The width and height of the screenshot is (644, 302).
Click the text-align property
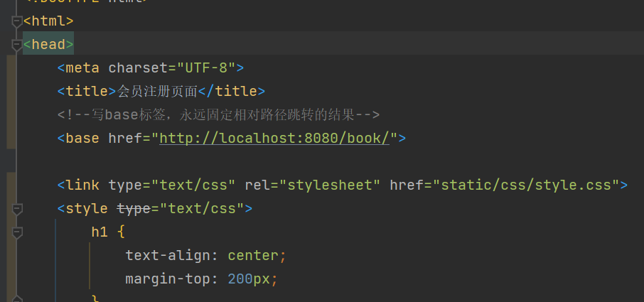(x=168, y=256)
